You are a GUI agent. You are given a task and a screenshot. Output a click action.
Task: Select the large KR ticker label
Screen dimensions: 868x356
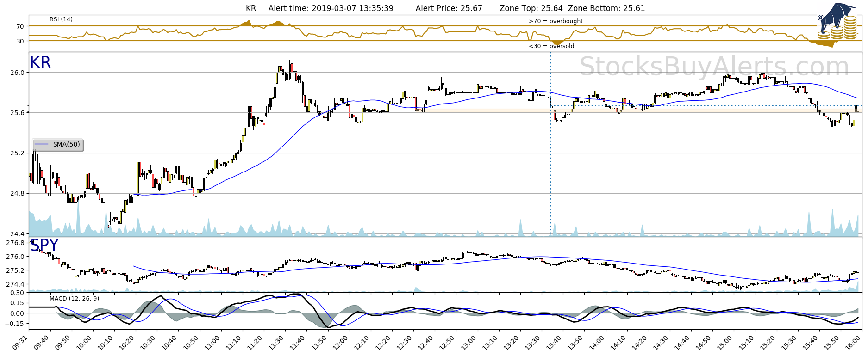40,63
